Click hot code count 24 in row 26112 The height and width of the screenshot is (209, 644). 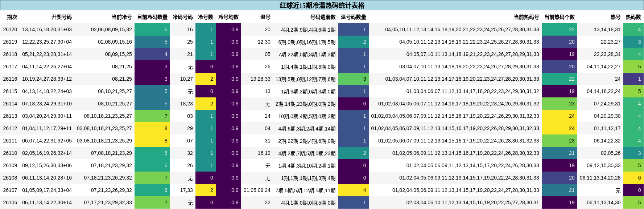click(x=560, y=128)
